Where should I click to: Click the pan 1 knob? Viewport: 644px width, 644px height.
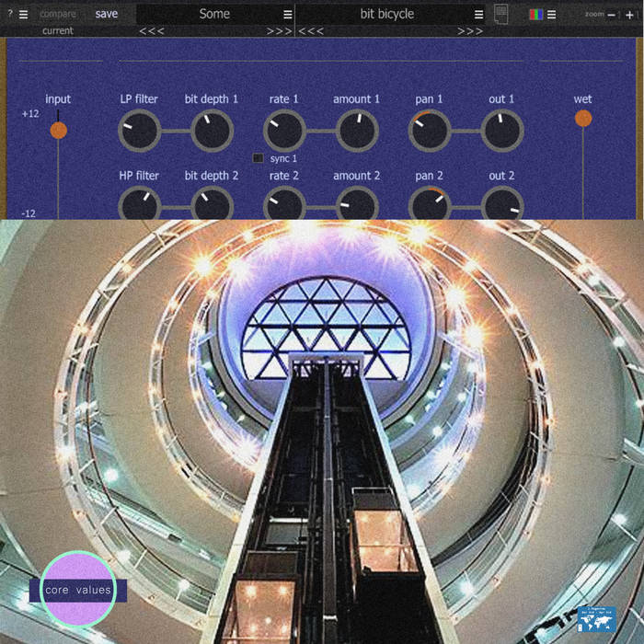tap(429, 132)
